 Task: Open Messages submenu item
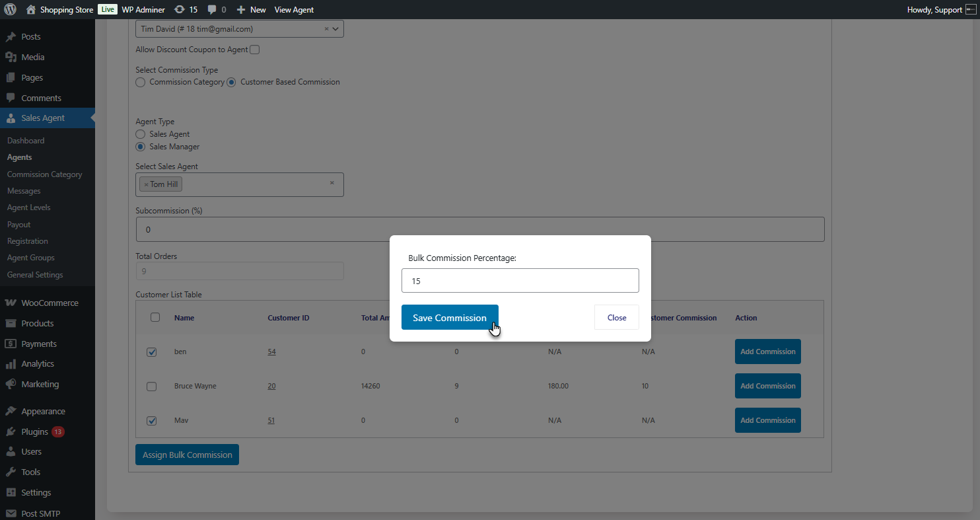coord(24,191)
